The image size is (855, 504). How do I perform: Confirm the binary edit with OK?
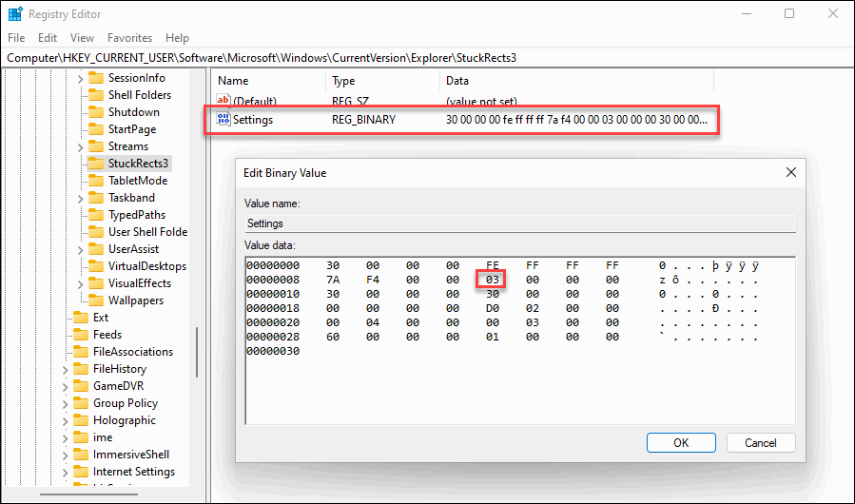click(681, 442)
